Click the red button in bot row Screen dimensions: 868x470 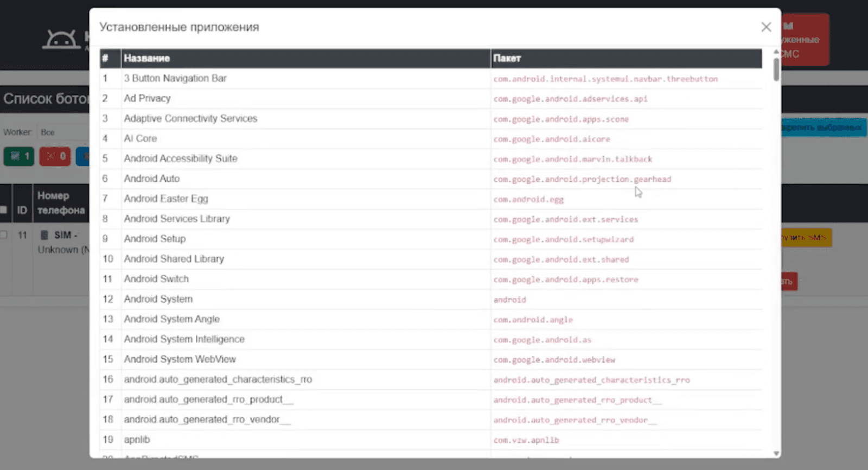coord(789,281)
